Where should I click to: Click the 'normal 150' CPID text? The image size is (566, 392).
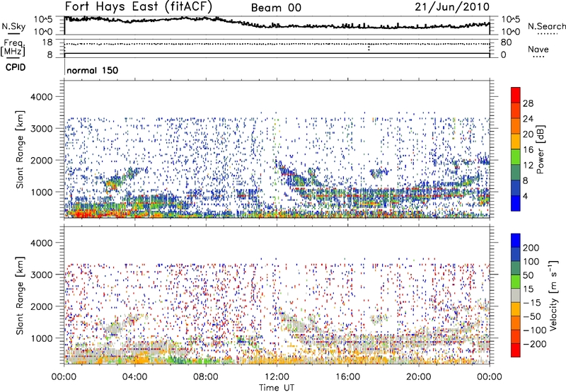click(93, 70)
